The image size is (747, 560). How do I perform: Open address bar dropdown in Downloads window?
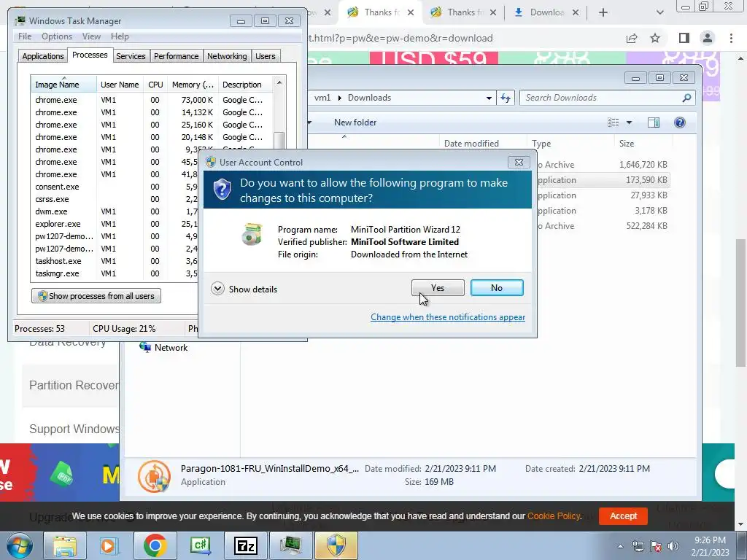(489, 98)
